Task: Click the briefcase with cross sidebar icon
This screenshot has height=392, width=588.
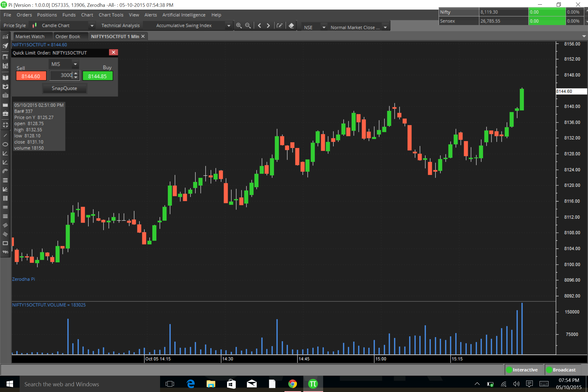Action: tap(5, 114)
